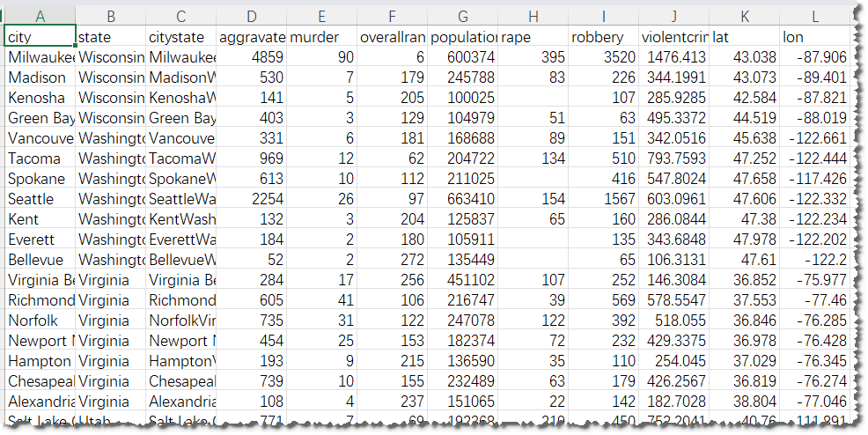Select the 'robbery' header cell
The image size is (868, 435).
[603, 37]
